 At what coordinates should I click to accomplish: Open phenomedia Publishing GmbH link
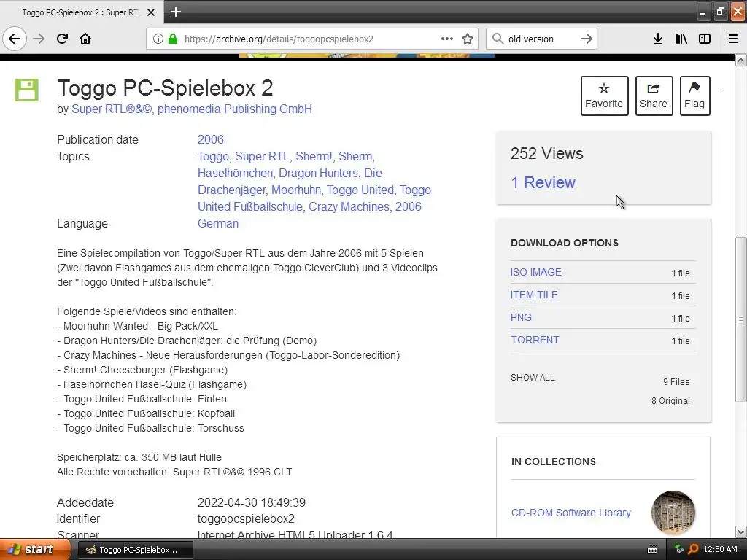click(235, 109)
